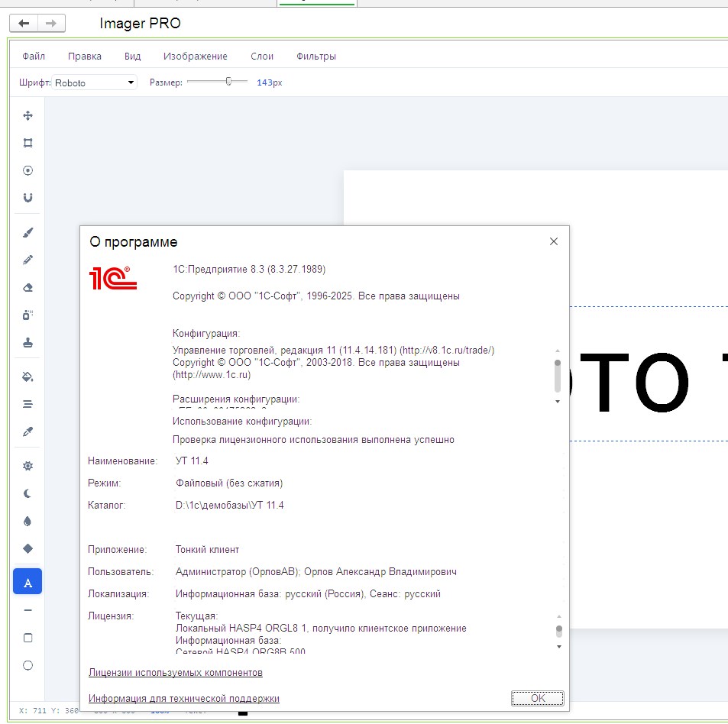The image size is (728, 724).
Task: Select the three horizontal lines tool
Action: tap(28, 404)
